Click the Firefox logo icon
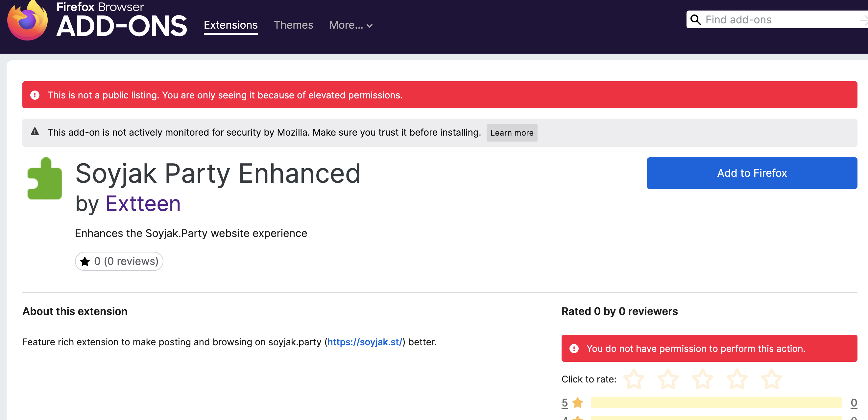This screenshot has width=868, height=420. point(27,21)
